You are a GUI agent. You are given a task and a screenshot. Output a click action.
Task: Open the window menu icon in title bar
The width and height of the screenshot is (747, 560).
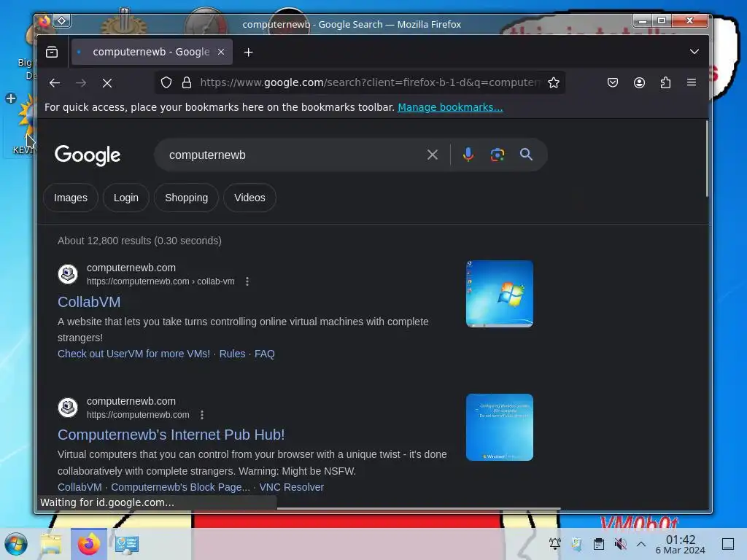[x=44, y=21]
